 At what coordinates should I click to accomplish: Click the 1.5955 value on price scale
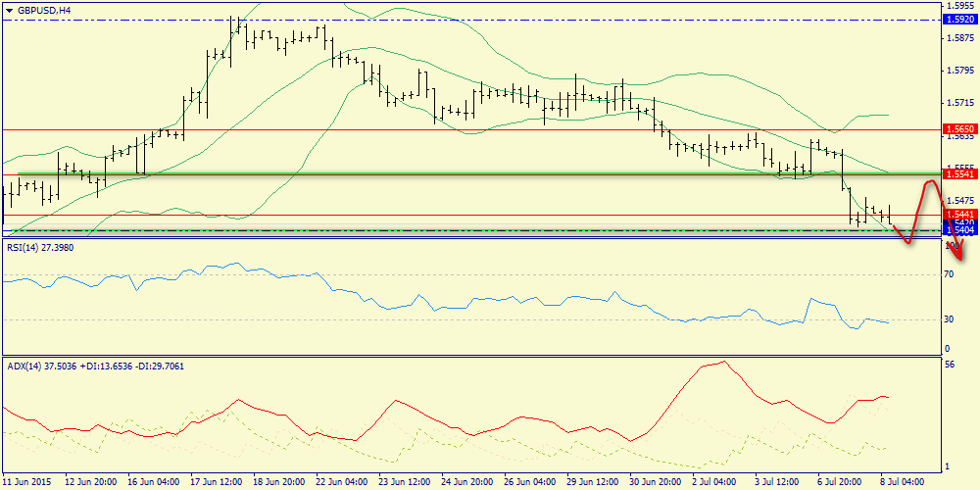(959, 5)
